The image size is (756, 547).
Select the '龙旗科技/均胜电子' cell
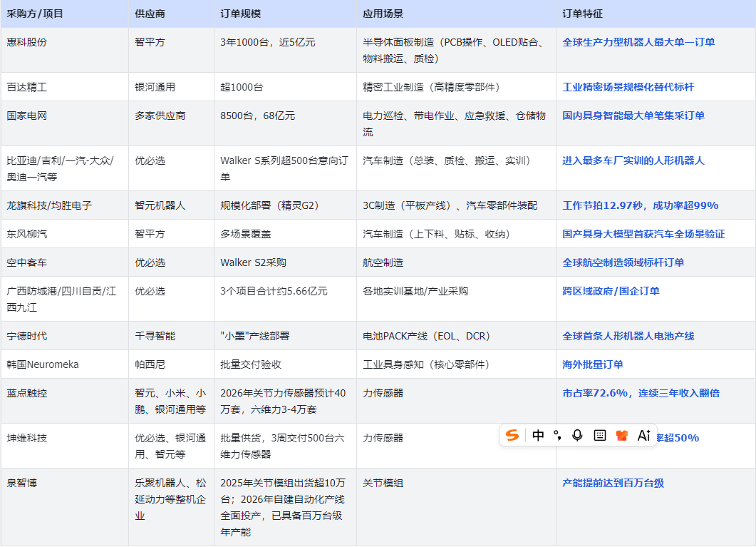tap(65, 205)
